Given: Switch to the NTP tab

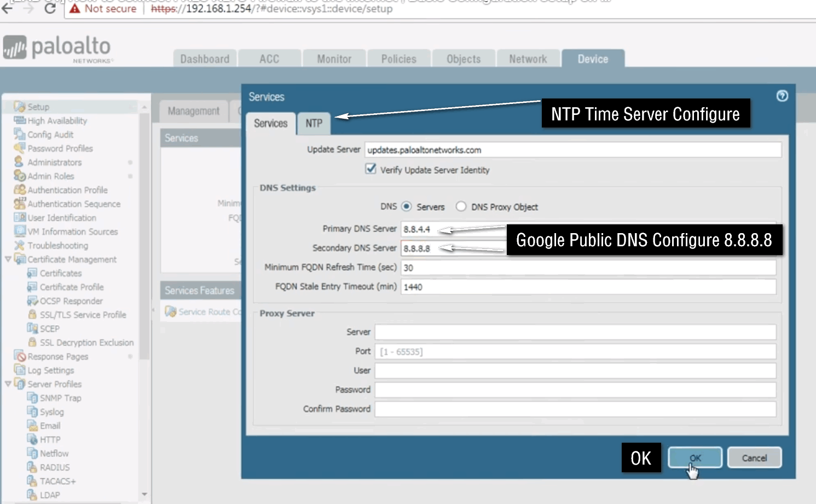Looking at the screenshot, I should [314, 124].
